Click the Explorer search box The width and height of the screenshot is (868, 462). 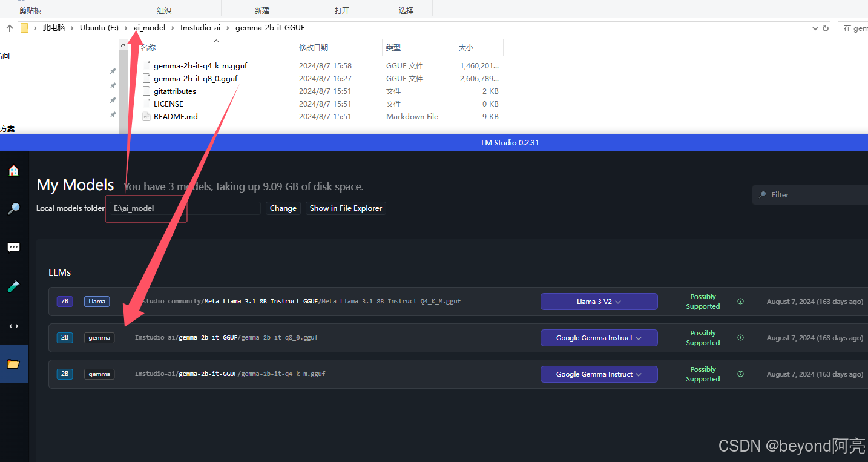[x=853, y=28]
